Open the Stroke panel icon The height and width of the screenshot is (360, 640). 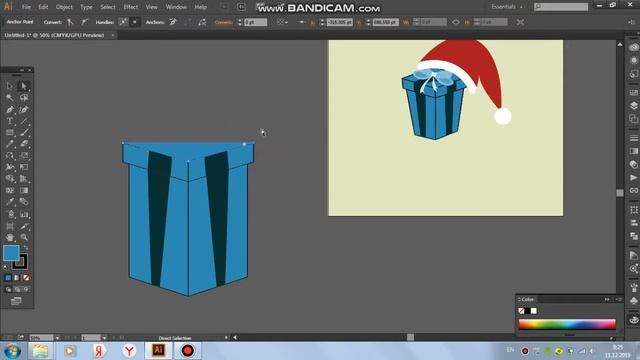point(633,138)
